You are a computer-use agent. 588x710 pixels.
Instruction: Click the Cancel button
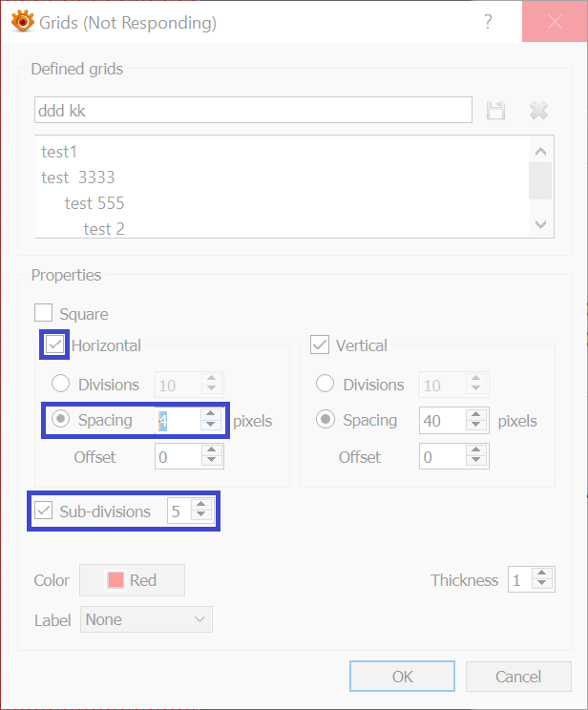click(518, 677)
